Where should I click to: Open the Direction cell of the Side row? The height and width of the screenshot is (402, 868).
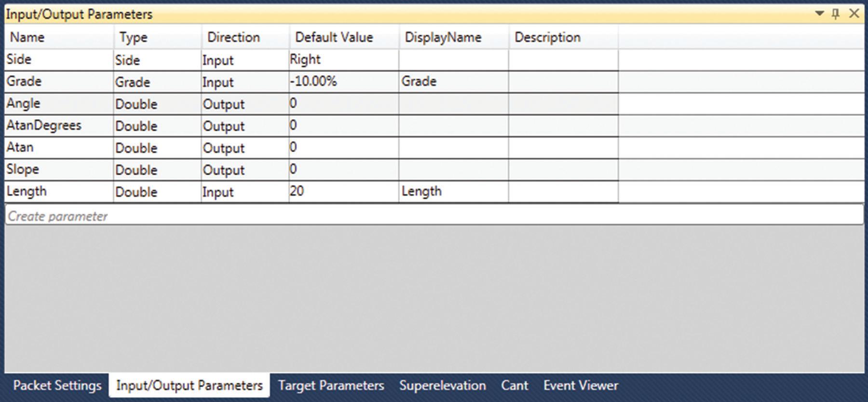click(245, 60)
